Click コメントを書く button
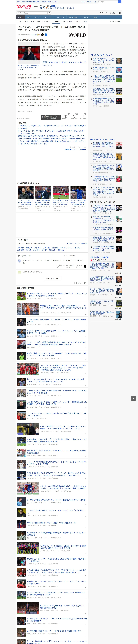 69,256
